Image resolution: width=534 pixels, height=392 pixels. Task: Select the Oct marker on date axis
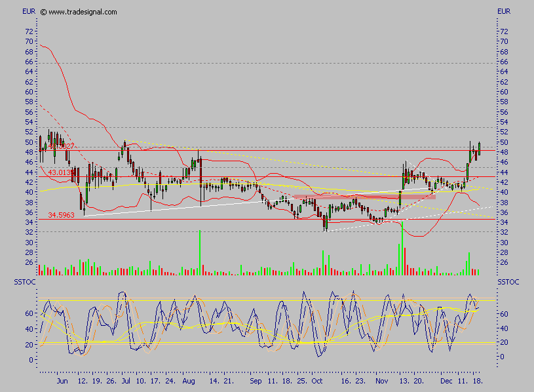coord(317,380)
